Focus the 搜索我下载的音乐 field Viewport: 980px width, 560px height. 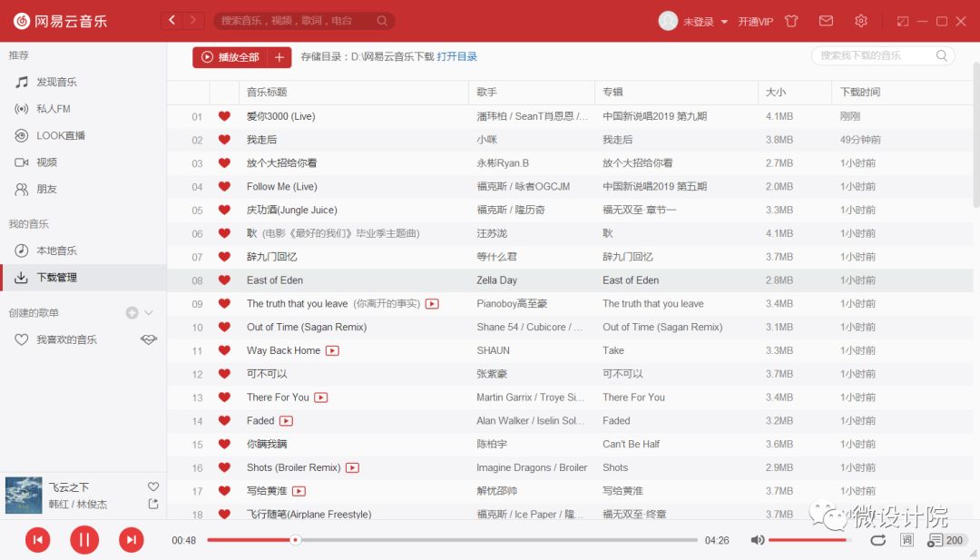tap(883, 55)
